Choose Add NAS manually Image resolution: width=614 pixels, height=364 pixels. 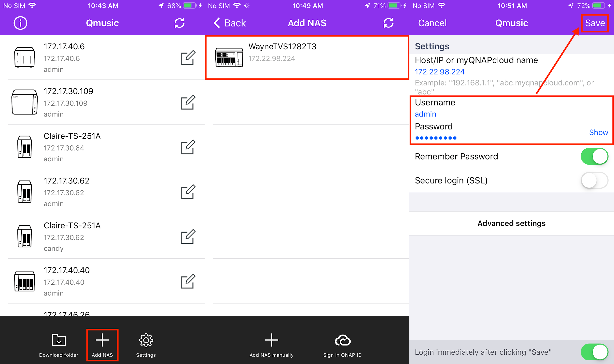pyautogui.click(x=271, y=345)
